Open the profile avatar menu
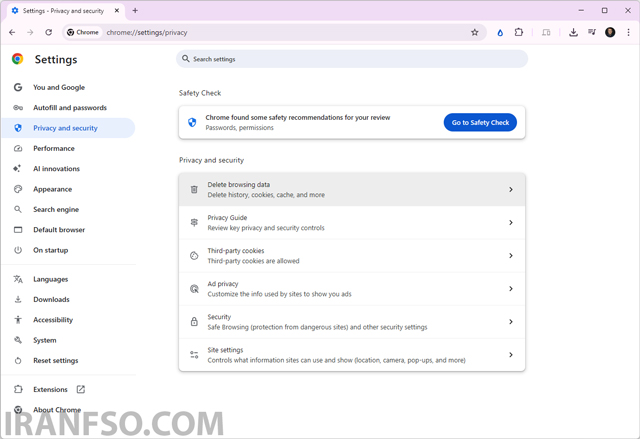This screenshot has width=640, height=439. 610,32
